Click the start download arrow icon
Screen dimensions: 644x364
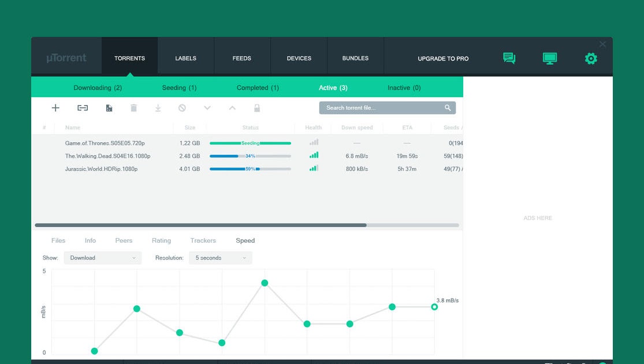(x=158, y=107)
